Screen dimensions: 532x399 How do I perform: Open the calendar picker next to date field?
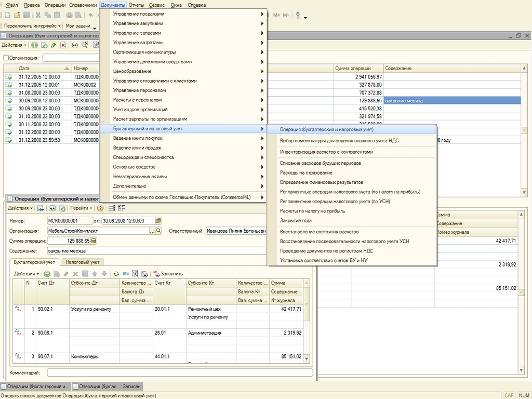point(158,221)
